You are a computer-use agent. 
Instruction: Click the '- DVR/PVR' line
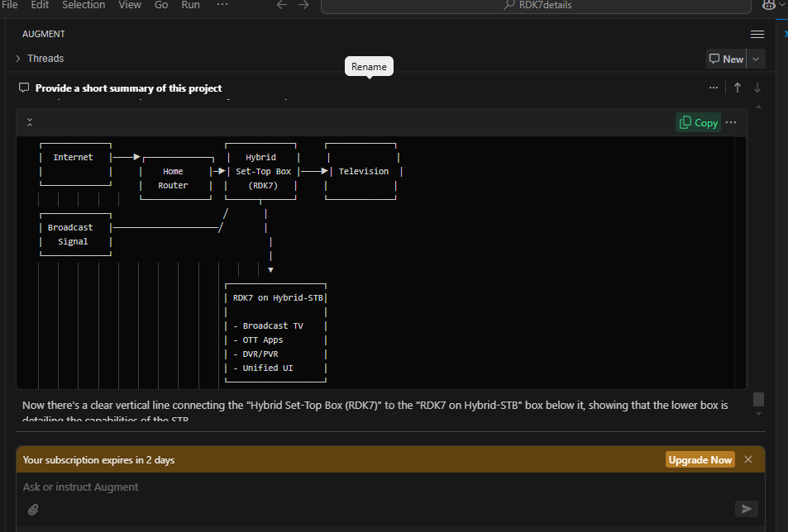(x=256, y=354)
